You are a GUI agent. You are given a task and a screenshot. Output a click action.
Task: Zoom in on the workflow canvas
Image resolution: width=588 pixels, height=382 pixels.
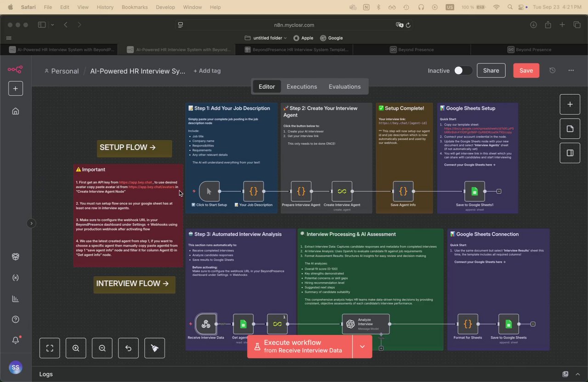click(76, 348)
